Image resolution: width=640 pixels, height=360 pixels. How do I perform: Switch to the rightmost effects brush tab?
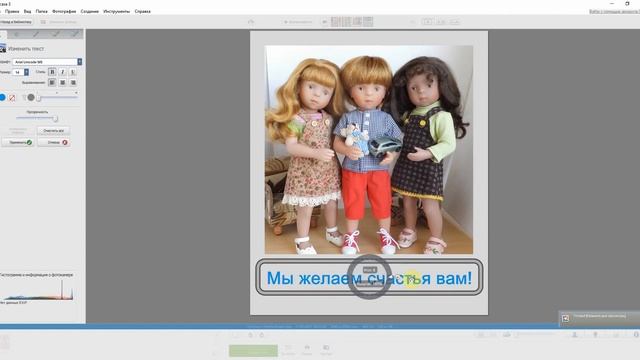(75, 35)
